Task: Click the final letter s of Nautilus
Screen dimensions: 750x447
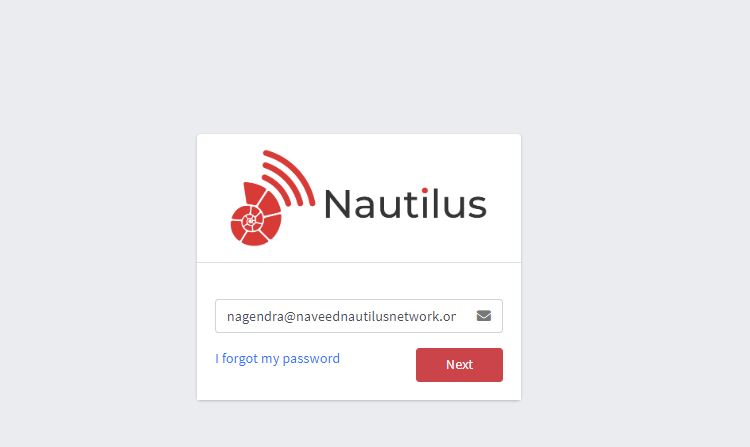Action: (476, 208)
